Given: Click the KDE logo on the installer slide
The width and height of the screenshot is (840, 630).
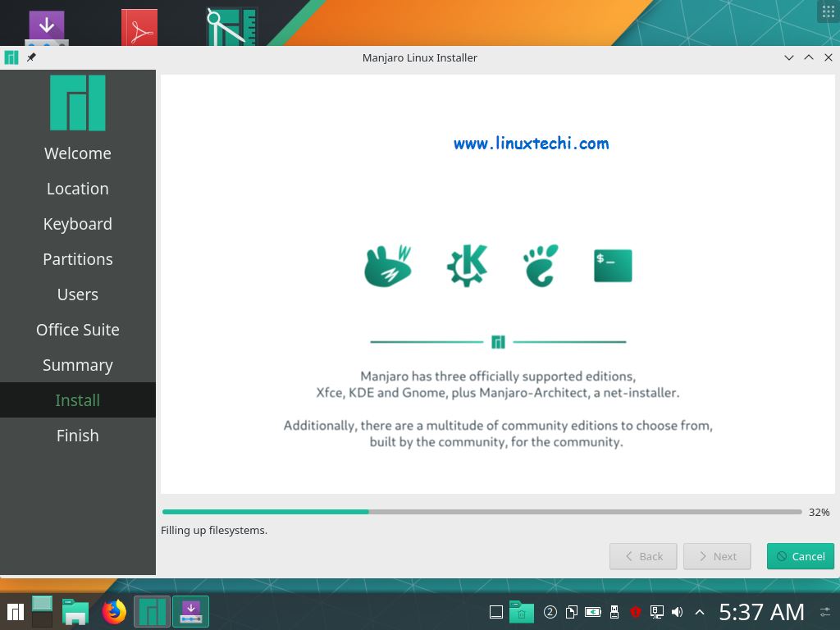Looking at the screenshot, I should (x=466, y=265).
